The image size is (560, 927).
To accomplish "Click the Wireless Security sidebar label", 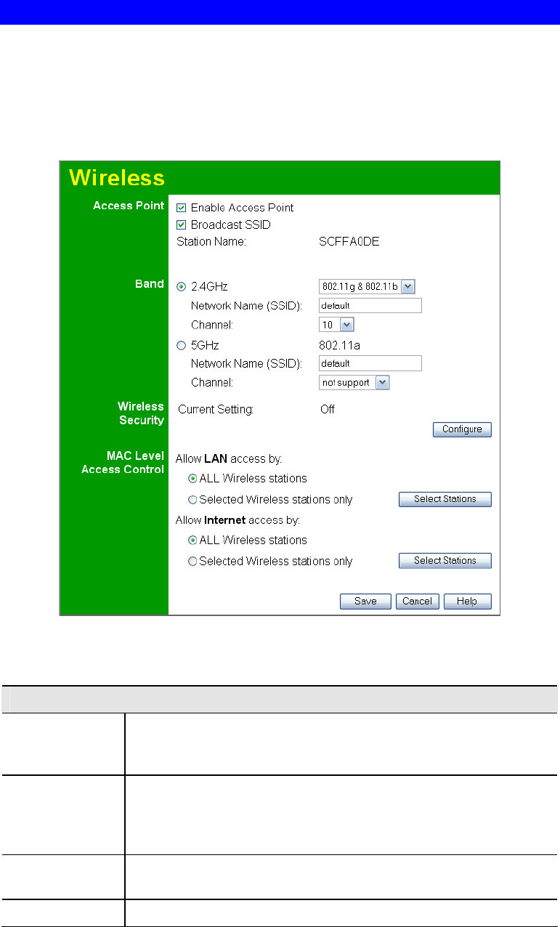I will (x=141, y=413).
